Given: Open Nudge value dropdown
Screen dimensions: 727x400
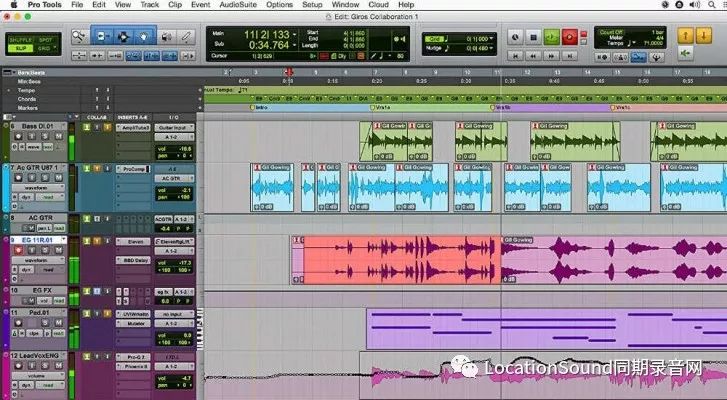Looking at the screenshot, I should pos(491,48).
